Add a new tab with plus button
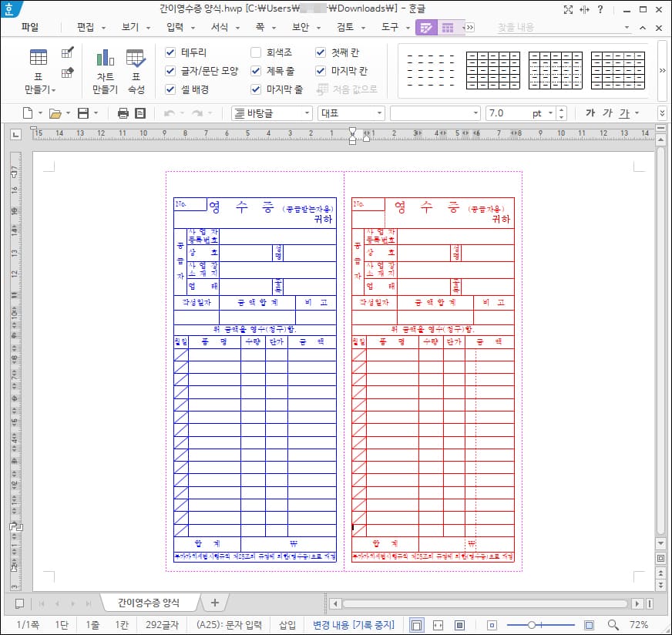The height and width of the screenshot is (635, 672). tap(215, 603)
